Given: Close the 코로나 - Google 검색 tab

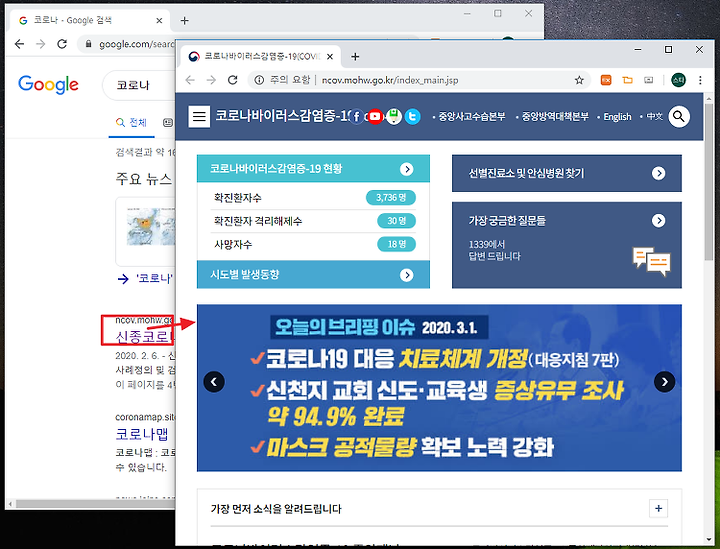Looking at the screenshot, I should [x=159, y=21].
